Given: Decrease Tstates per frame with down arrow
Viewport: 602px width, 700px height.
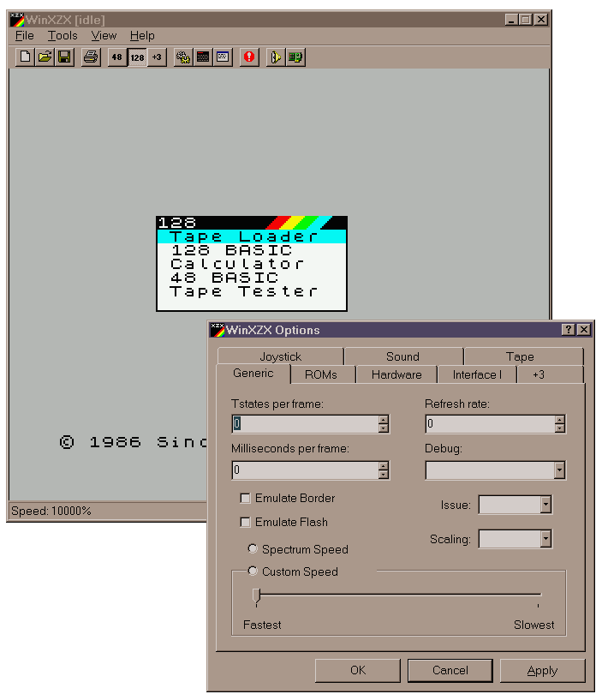Looking at the screenshot, I should point(383,428).
